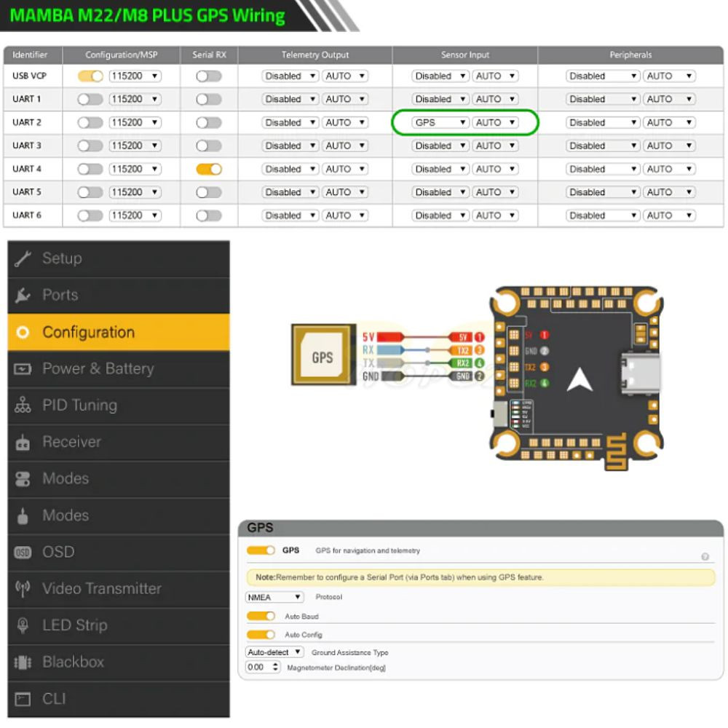Turn off the Auto Baud switch
This screenshot has height=728, width=728.
[261, 616]
